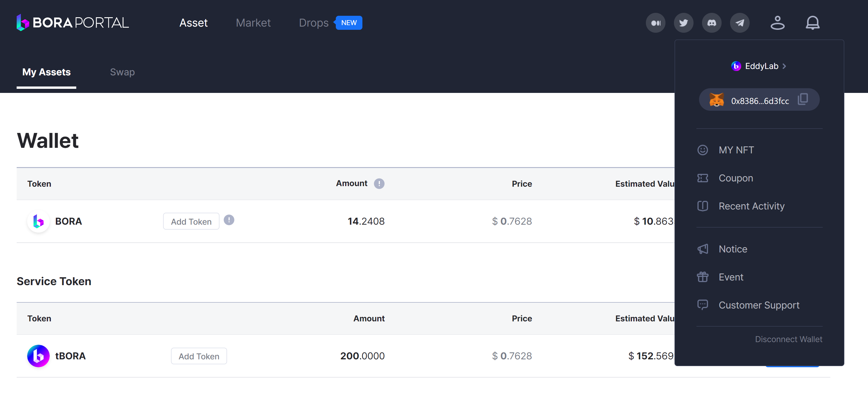Viewport: 868px width, 402px height.
Task: Copy the wallet address with copy icon
Action: 803,99
